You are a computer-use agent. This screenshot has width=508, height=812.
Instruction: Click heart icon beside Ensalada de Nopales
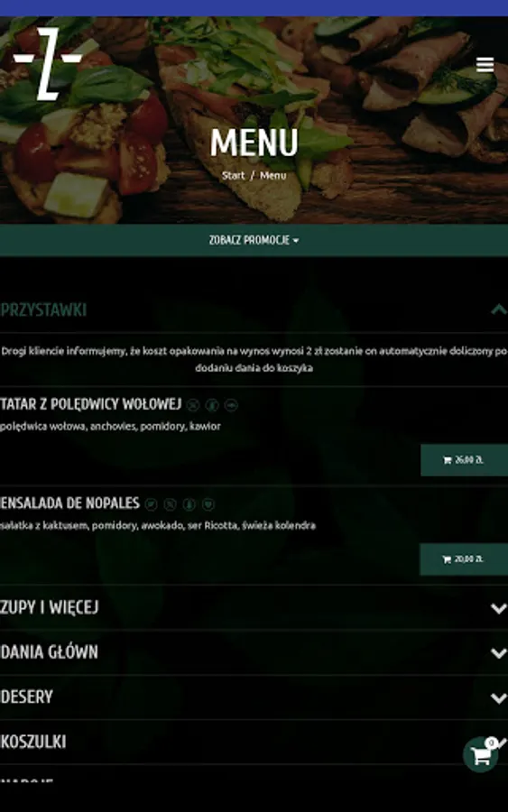click(x=208, y=503)
